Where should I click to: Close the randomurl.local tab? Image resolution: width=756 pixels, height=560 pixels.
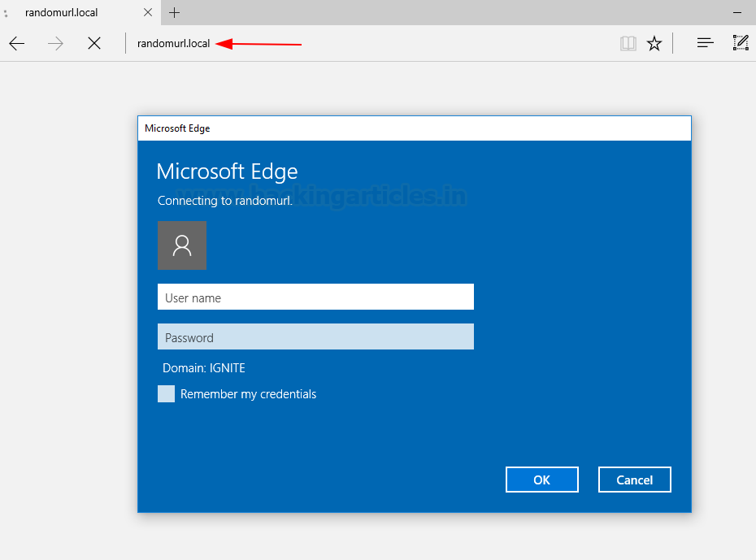(148, 12)
